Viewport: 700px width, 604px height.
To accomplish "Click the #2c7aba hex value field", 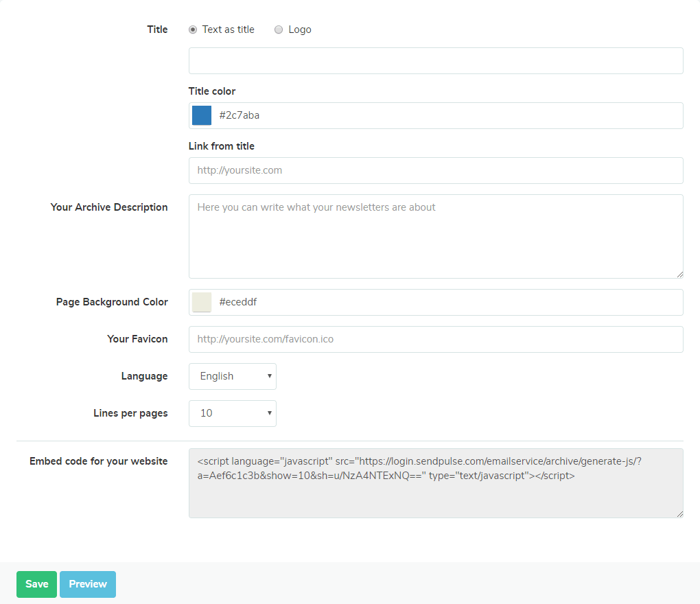I will (446, 115).
